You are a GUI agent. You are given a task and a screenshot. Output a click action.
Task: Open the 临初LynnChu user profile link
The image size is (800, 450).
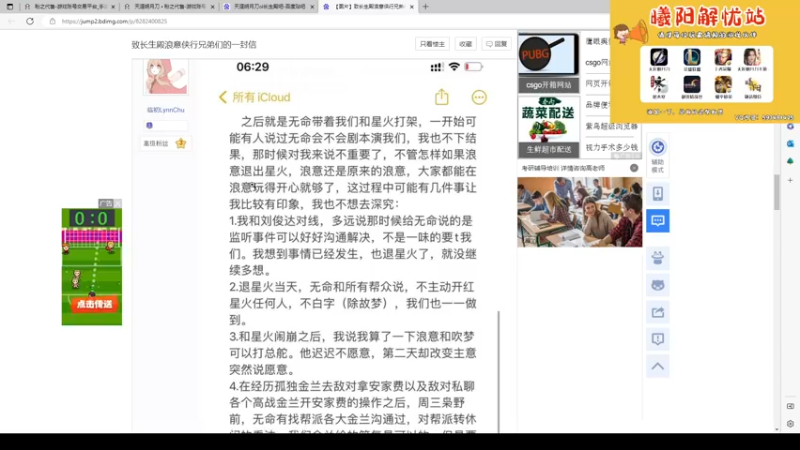click(165, 110)
